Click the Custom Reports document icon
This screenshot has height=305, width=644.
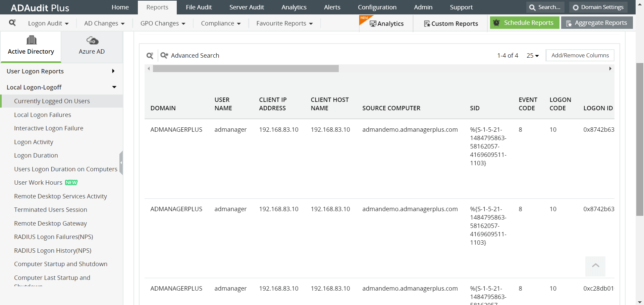(427, 24)
